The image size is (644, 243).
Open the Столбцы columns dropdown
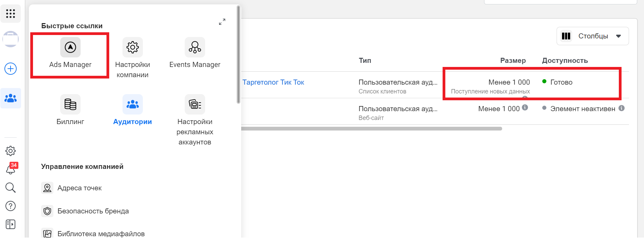click(x=592, y=36)
